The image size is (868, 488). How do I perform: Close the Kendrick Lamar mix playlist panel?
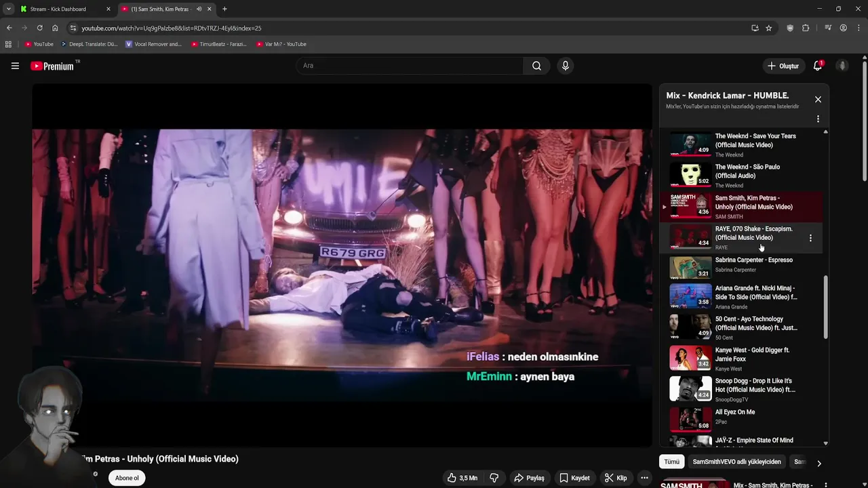pos(818,100)
